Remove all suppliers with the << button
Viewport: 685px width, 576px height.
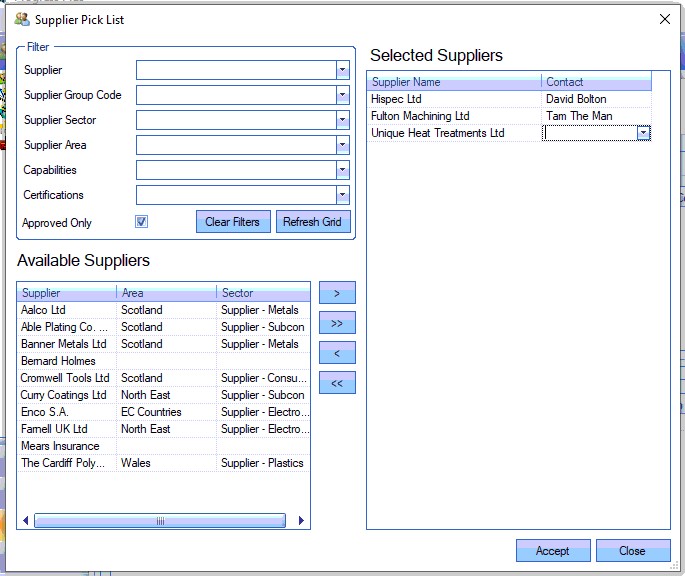tap(337, 383)
